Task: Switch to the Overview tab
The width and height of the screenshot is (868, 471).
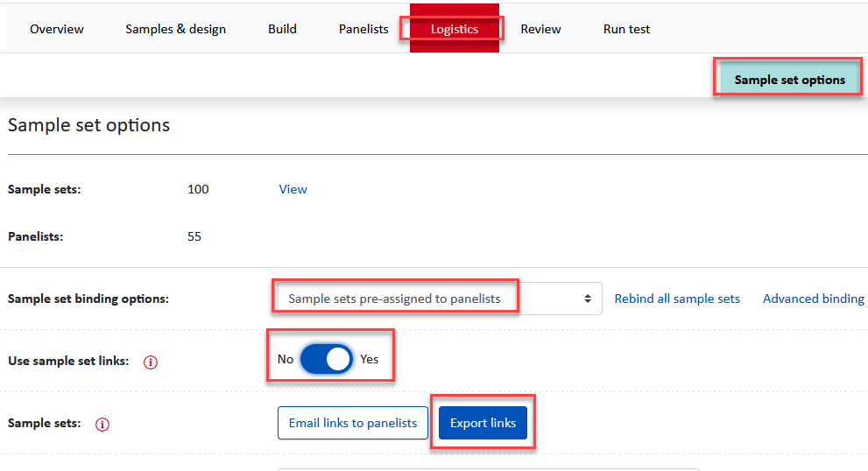Action: pyautogui.click(x=56, y=29)
